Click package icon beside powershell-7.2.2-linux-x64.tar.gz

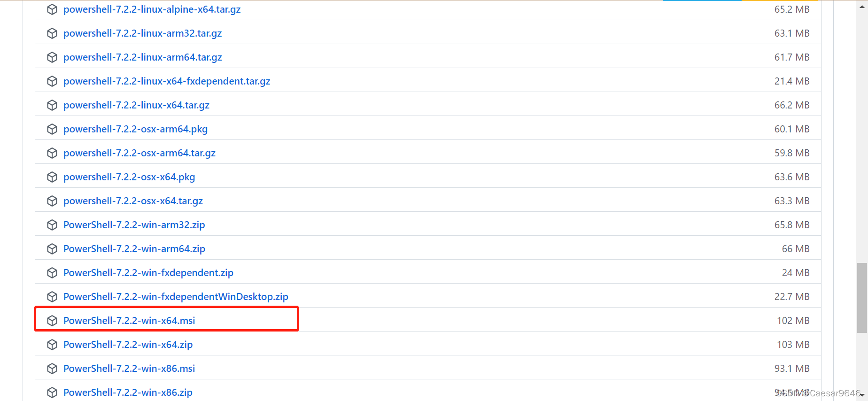(52, 105)
